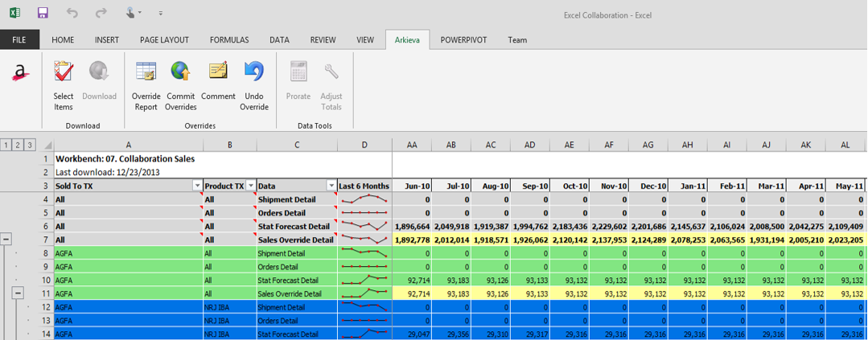
Task: Click the Prorate calculator icon
Action: [x=298, y=80]
